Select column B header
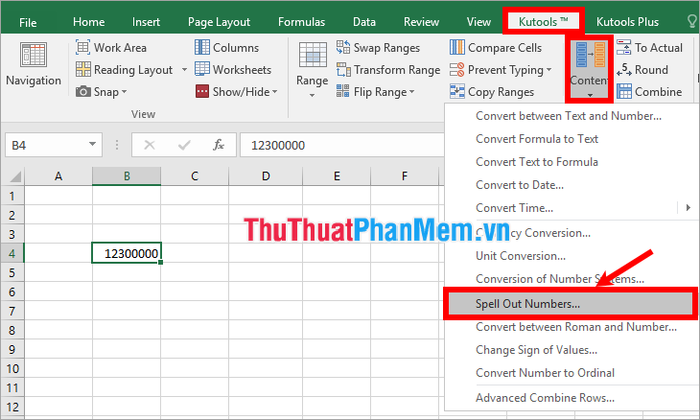The height and width of the screenshot is (420, 700). [x=126, y=176]
